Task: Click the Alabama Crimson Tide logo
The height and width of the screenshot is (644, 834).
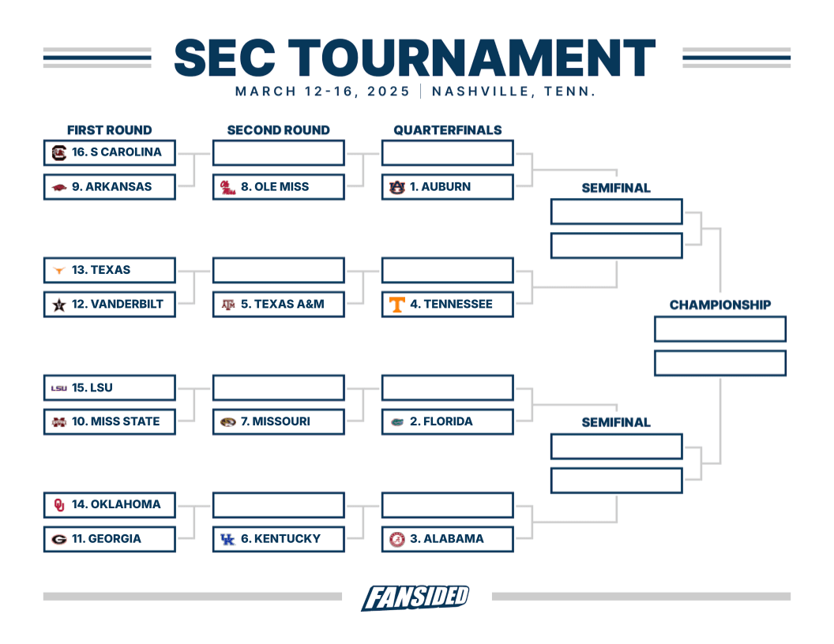Action: pyautogui.click(x=396, y=539)
